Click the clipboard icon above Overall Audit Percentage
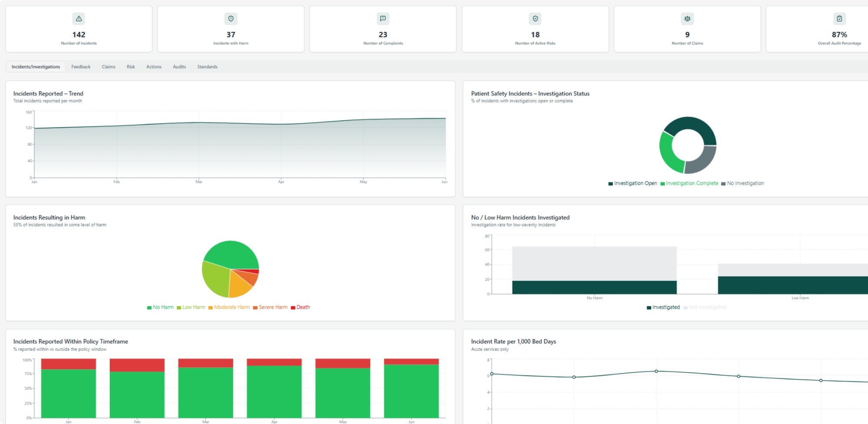Viewport: 868px width, 424px height. pos(839,19)
